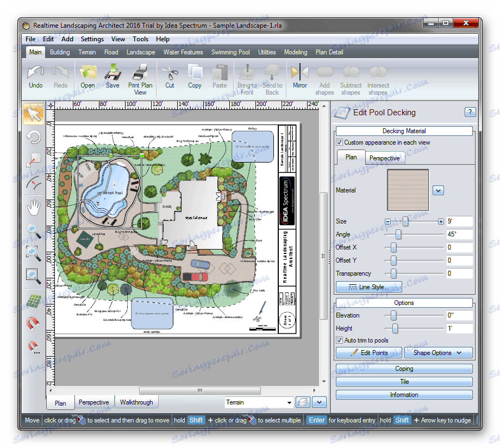The height and width of the screenshot is (448, 500).
Task: Click the Print Plan View icon
Action: (x=140, y=72)
